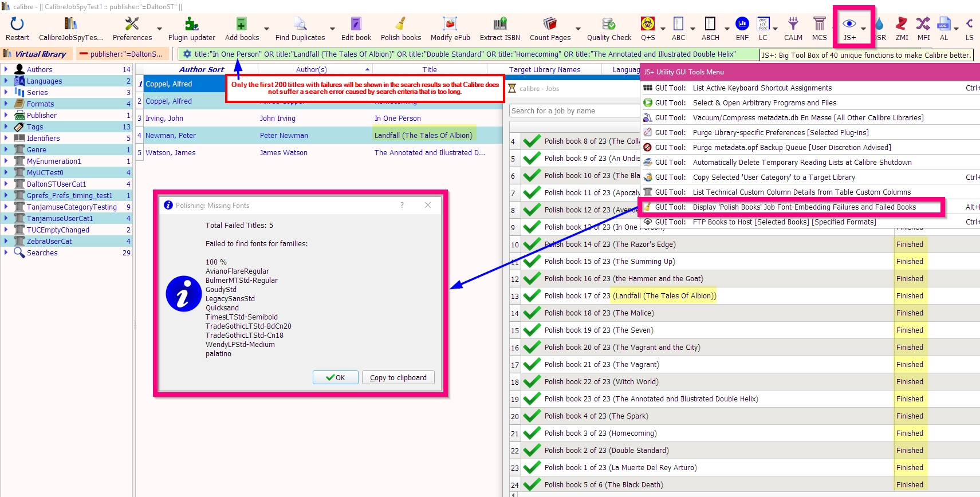Run the Extract ISBN plugin
Image resolution: width=980 pixels, height=497 pixels.
point(500,23)
